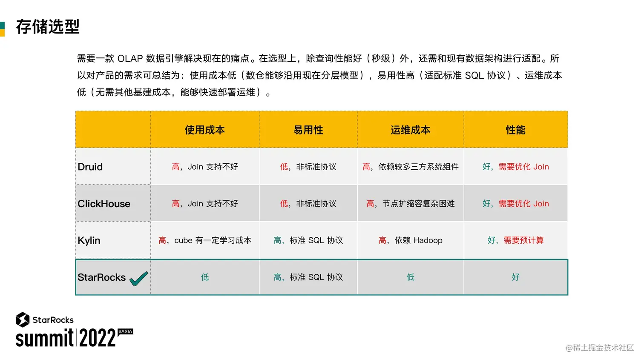This screenshot has width=644, height=362.
Task: Click the 高，节点扩缩容复杂困难 cell
Action: (x=411, y=204)
